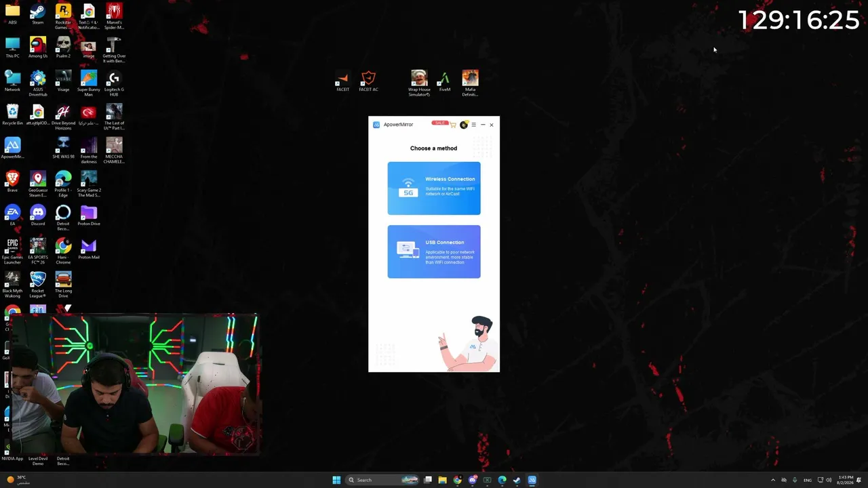
Task: Select the FiveM desktop shortcut
Action: coord(444,81)
